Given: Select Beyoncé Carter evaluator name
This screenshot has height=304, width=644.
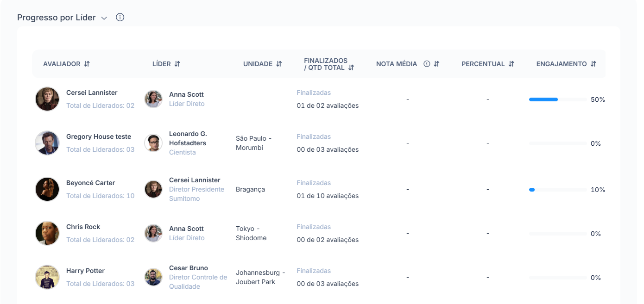Looking at the screenshot, I should [90, 183].
